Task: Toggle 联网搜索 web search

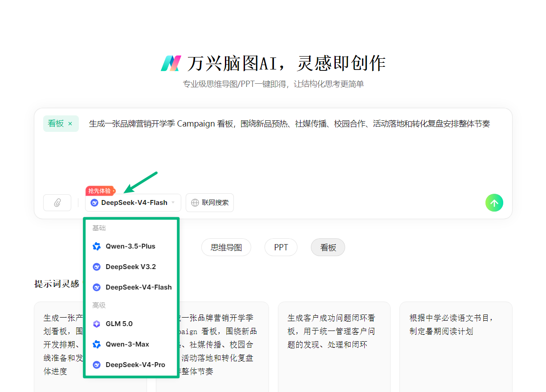Action: (x=210, y=203)
